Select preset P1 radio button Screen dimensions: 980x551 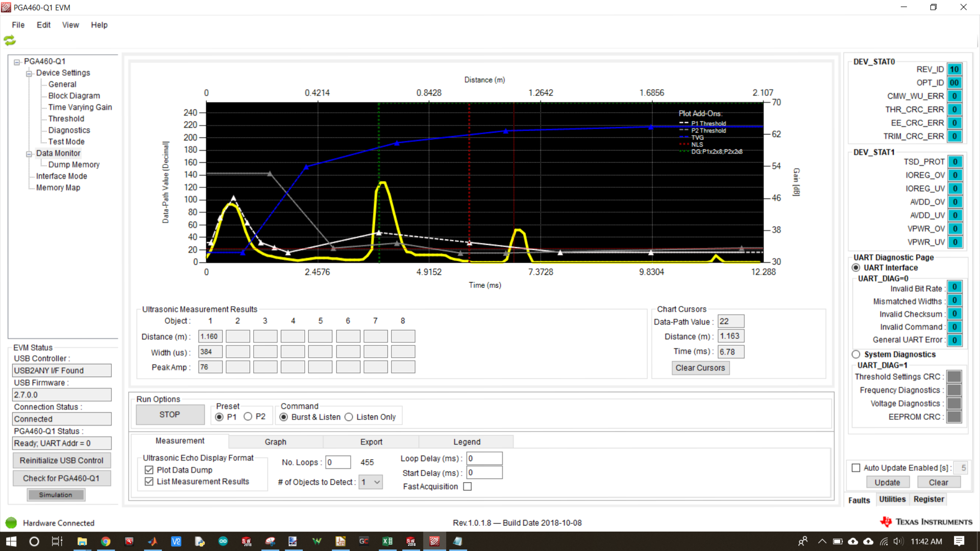[219, 417]
